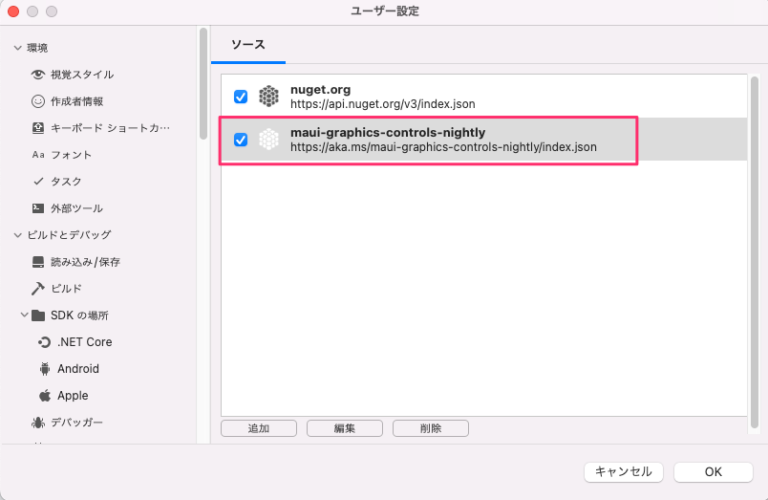This screenshot has height=500, width=768.
Task: Open キーボード ショートカット settings
Action: click(x=110, y=128)
